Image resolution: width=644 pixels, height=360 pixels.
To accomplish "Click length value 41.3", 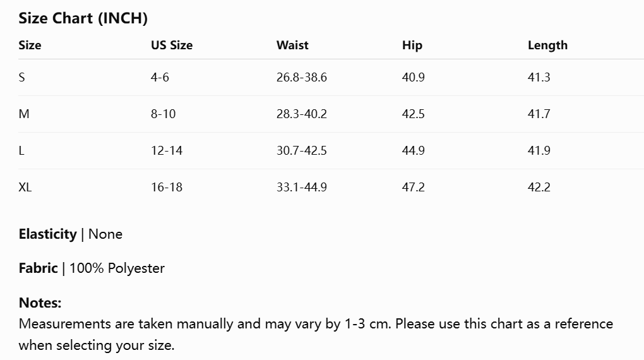I will point(539,77).
